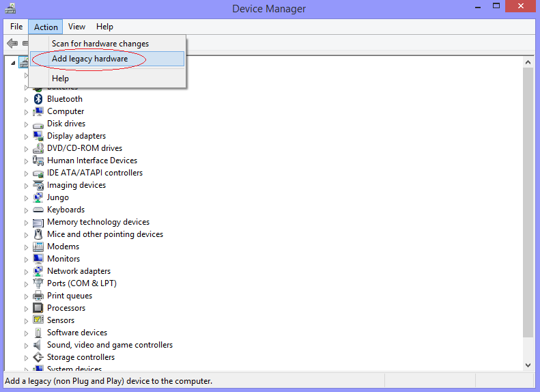The width and height of the screenshot is (540, 392).
Task: Click the Sound, video and game controllers icon
Action: click(38, 345)
